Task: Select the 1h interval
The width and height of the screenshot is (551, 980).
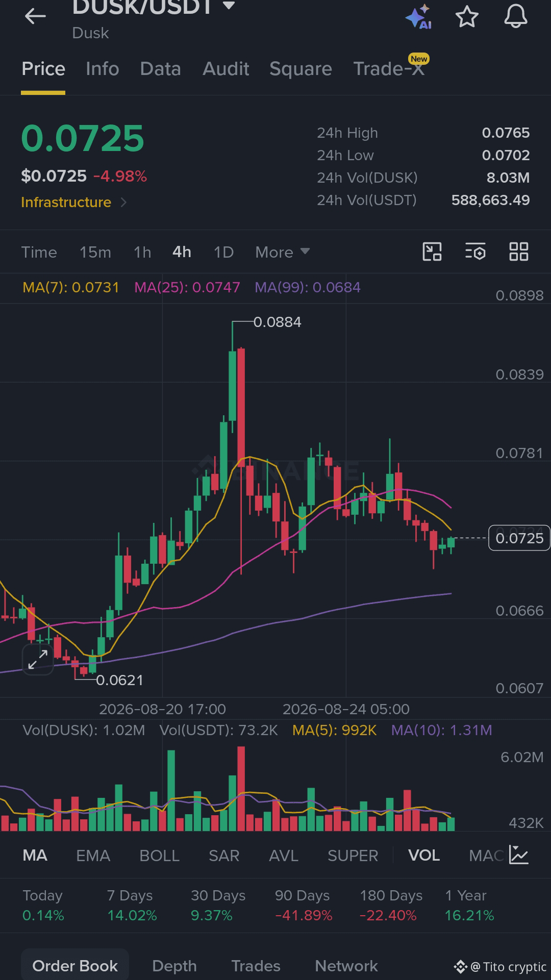Action: [142, 252]
